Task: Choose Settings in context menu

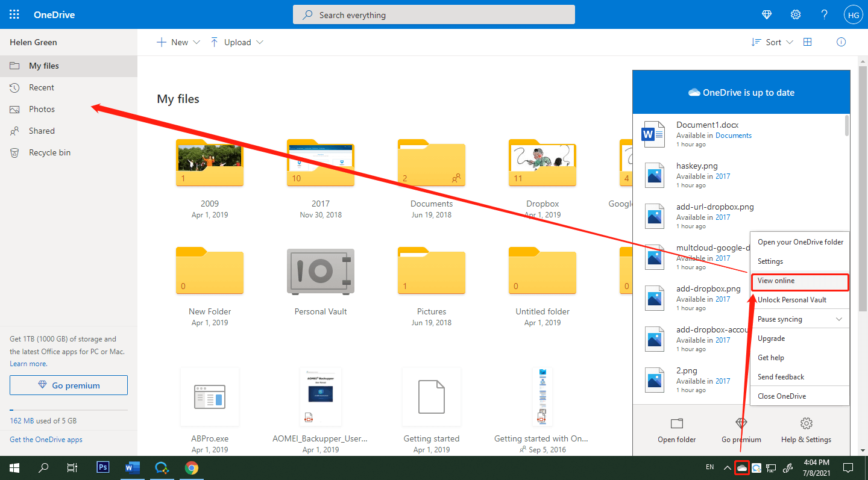Action: click(x=800, y=261)
